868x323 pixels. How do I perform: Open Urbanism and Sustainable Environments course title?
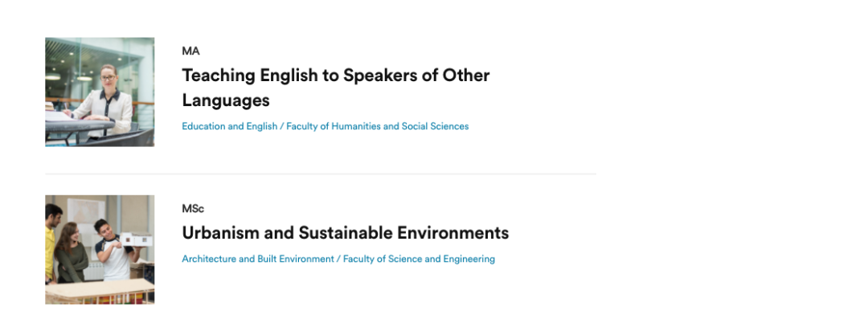pyautogui.click(x=345, y=233)
